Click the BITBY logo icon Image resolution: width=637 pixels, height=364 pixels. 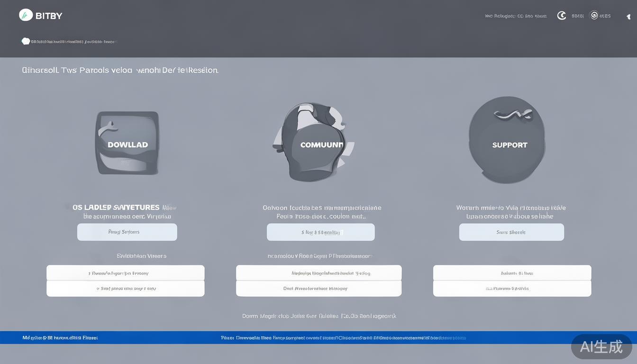[26, 15]
